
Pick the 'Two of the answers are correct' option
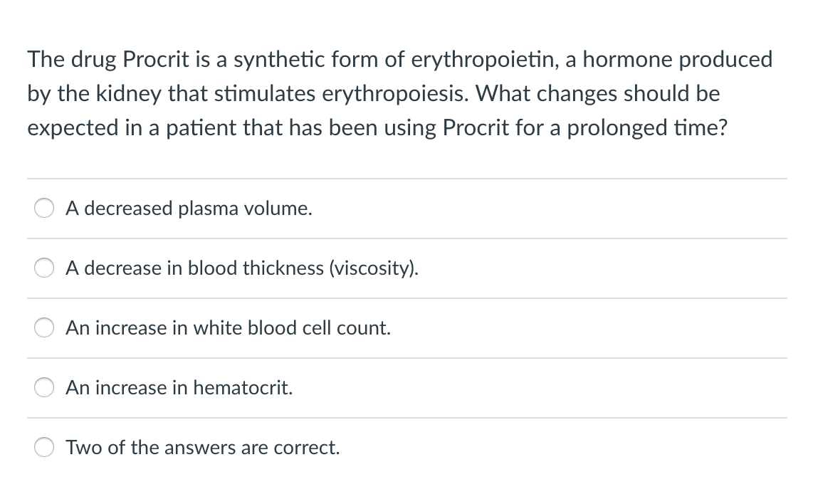click(44, 447)
